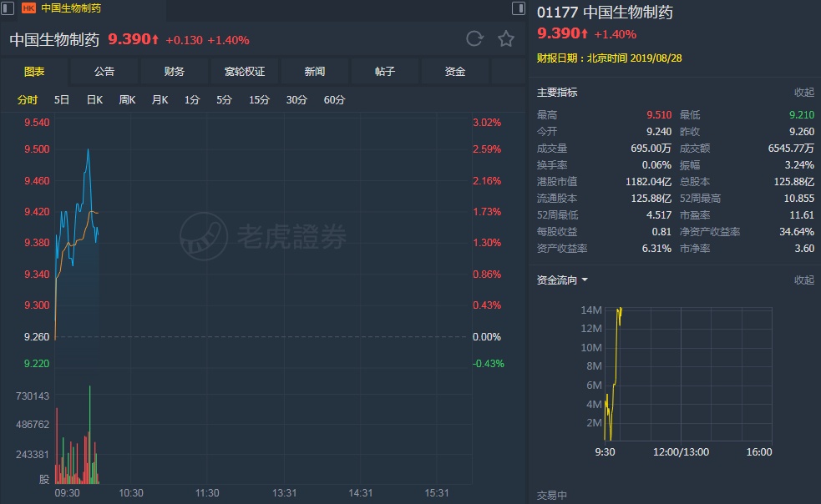Open the 资金流向 dropdown menu

tap(562, 280)
